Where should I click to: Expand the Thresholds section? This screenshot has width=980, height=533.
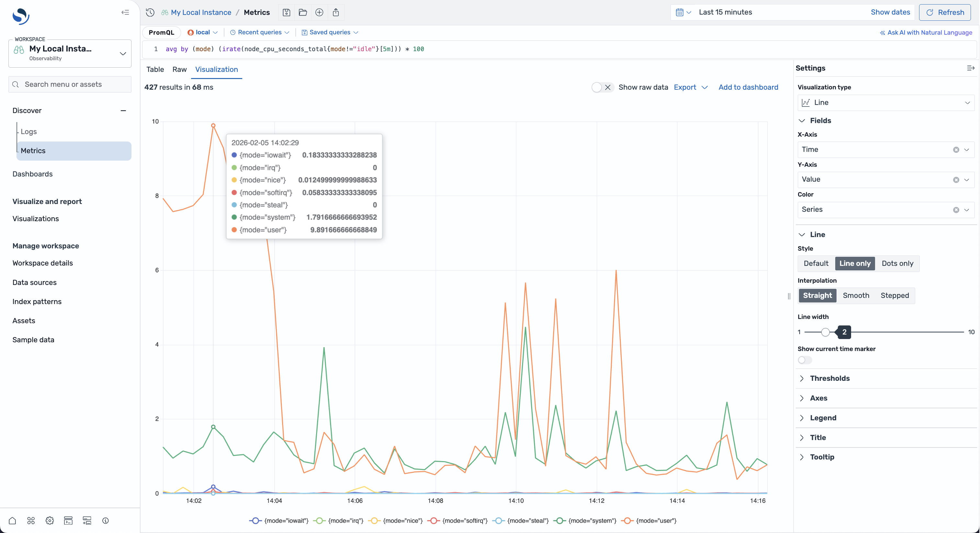pos(829,379)
